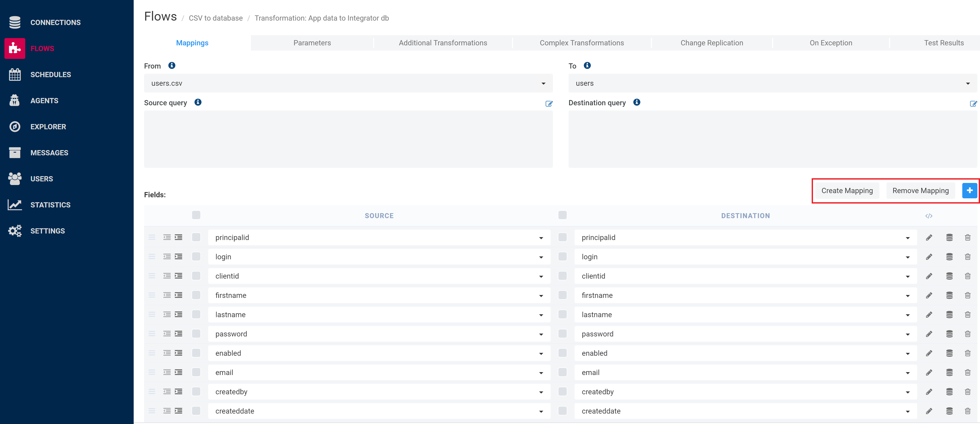The image size is (980, 424).
Task: Open the Source query editor icon
Action: coord(548,103)
